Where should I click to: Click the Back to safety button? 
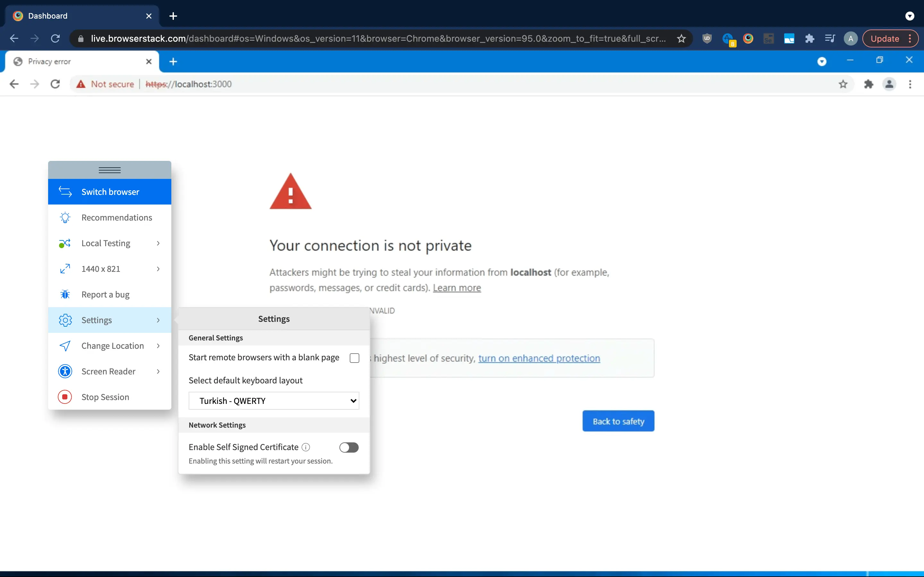pos(618,421)
